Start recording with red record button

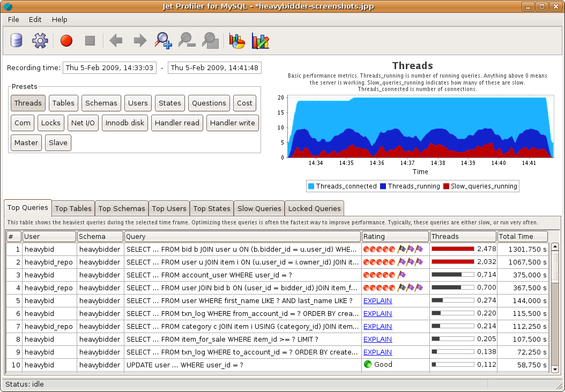(x=66, y=40)
